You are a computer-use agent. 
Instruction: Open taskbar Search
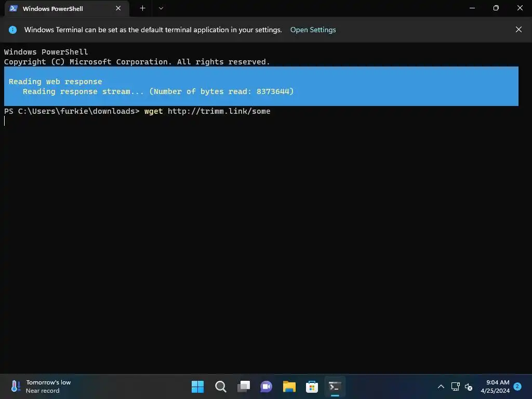pyautogui.click(x=220, y=387)
